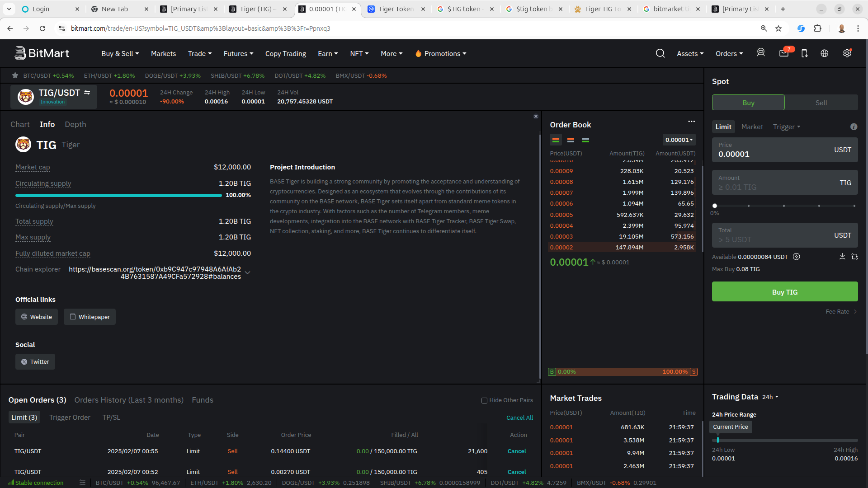Open the Assets dropdown
This screenshot has width=868, height=488.
[x=690, y=53]
